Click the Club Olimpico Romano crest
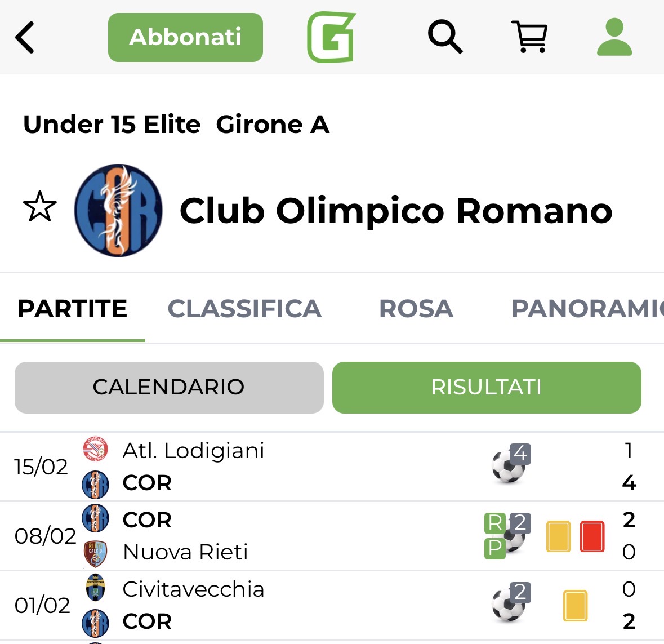This screenshot has height=644, width=664. coord(118,210)
